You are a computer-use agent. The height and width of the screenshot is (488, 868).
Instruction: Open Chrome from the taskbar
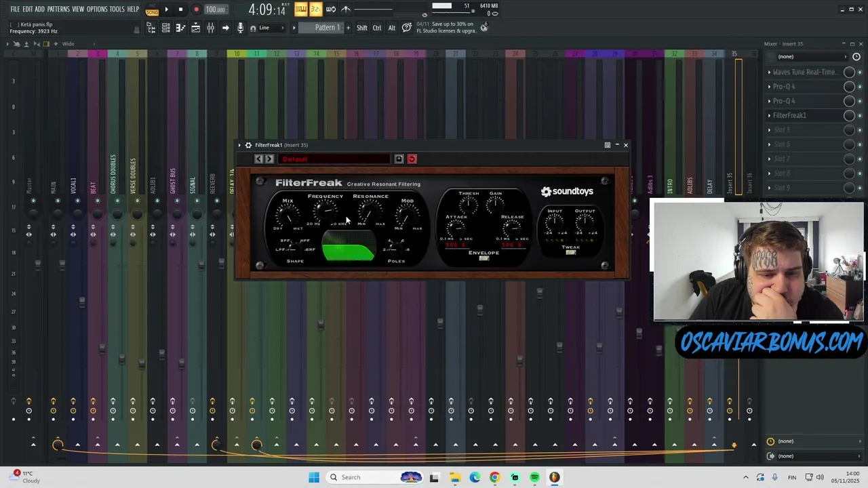(x=494, y=477)
